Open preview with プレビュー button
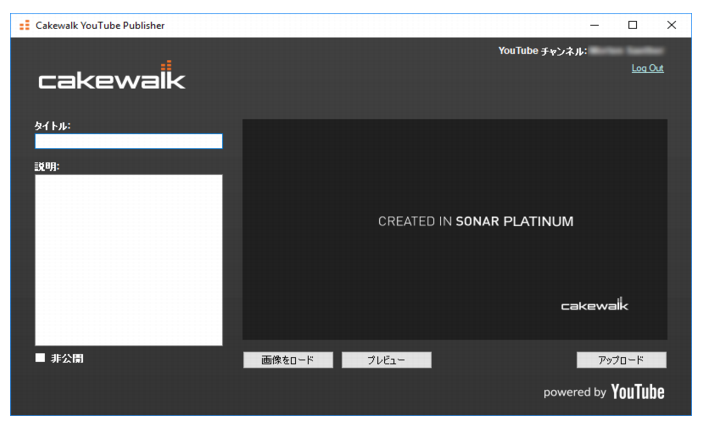This screenshot has width=704, height=428. coord(387,360)
